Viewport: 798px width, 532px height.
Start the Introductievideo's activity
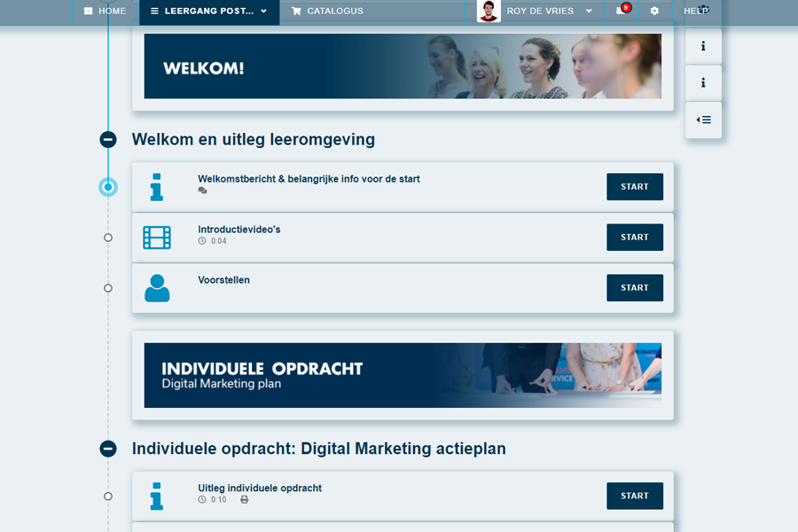click(635, 238)
